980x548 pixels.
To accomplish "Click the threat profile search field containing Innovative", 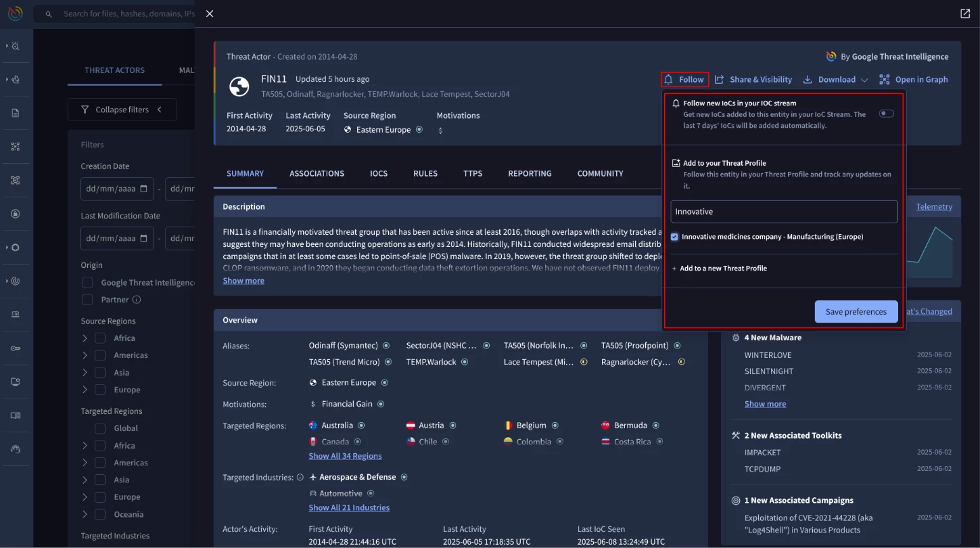I will (784, 212).
